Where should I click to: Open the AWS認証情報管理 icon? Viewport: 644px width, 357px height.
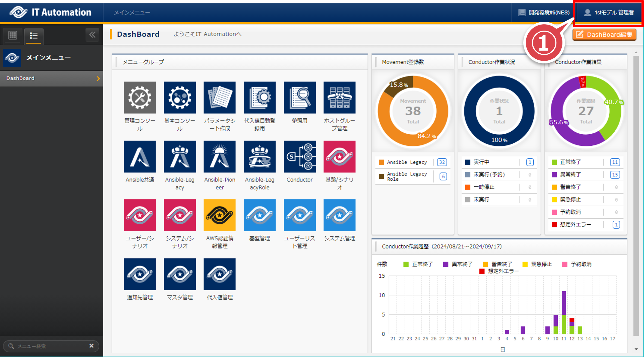coord(219,215)
